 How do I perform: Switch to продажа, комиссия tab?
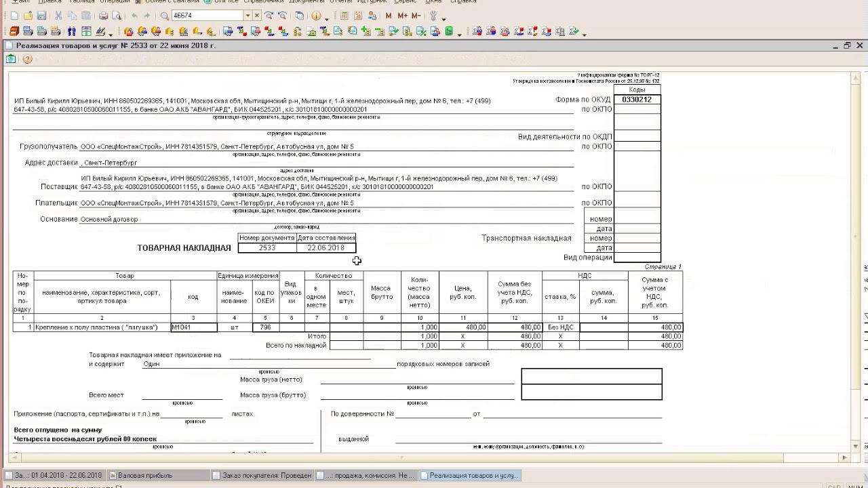pyautogui.click(x=366, y=475)
